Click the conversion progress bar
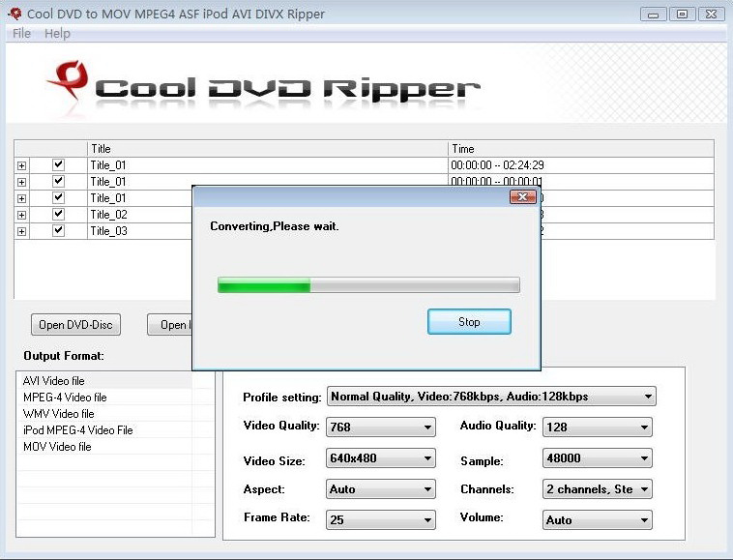This screenshot has height=560, width=733. click(x=368, y=284)
